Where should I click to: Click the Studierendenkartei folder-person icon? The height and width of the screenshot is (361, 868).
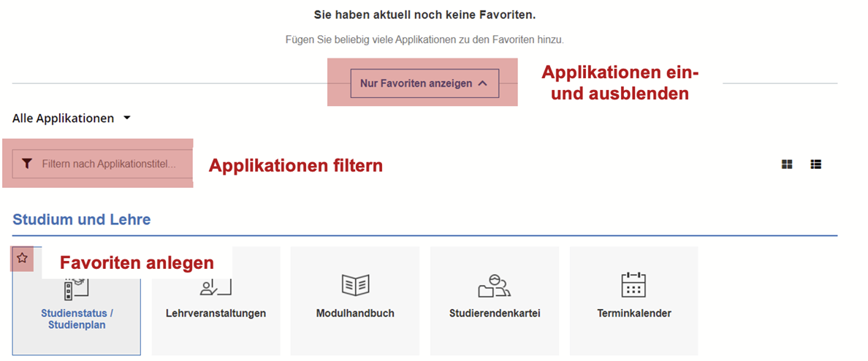click(494, 285)
